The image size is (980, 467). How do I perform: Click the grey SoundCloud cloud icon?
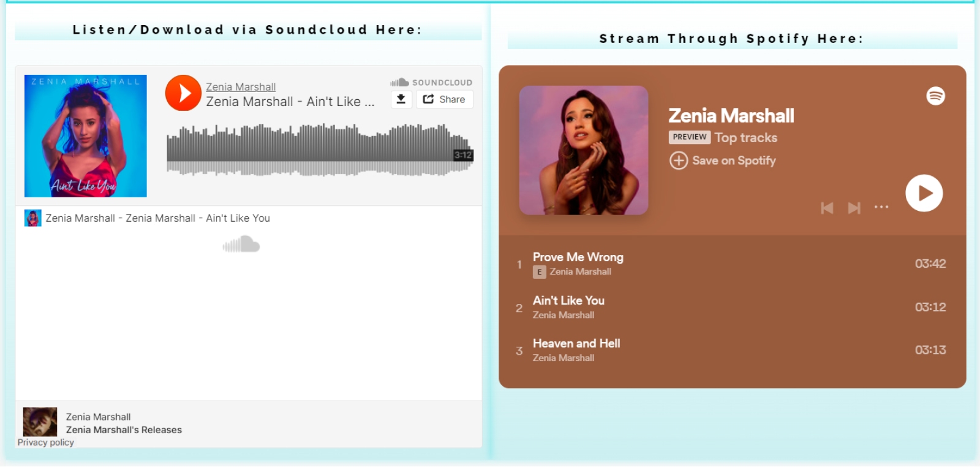pyautogui.click(x=241, y=245)
